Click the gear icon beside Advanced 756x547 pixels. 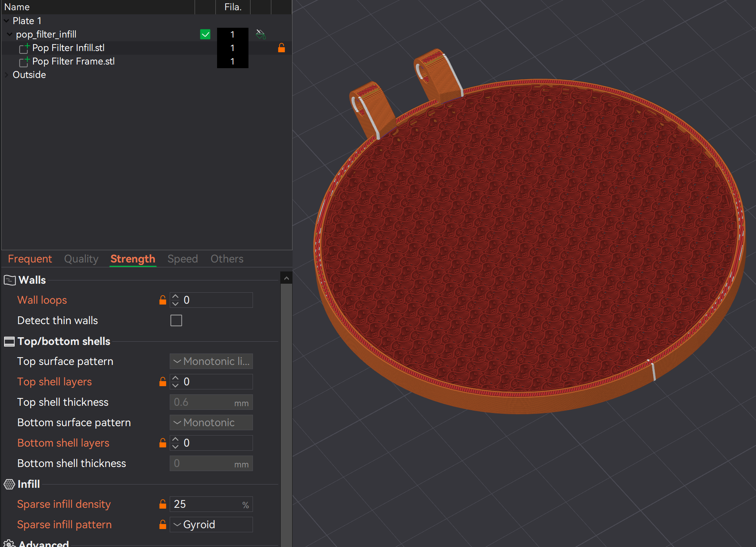(9, 543)
